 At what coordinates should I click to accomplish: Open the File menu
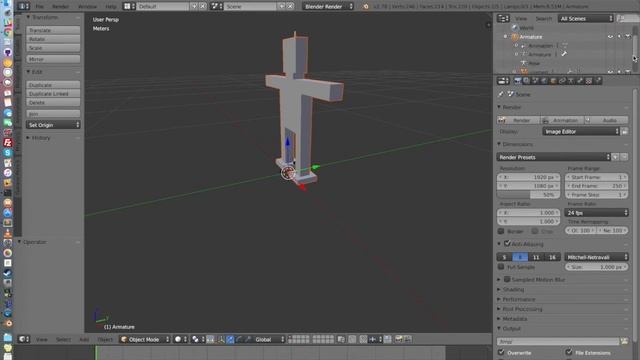tap(40, 7)
